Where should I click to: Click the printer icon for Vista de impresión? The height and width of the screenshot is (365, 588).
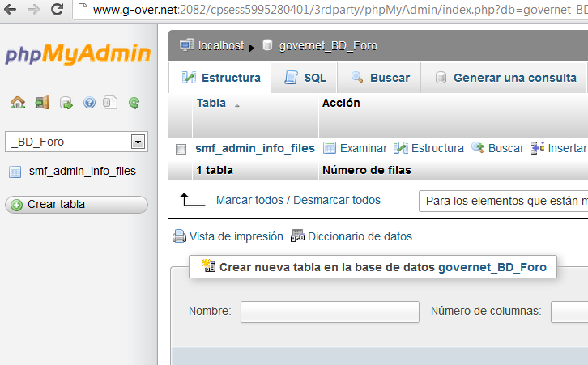tap(179, 236)
